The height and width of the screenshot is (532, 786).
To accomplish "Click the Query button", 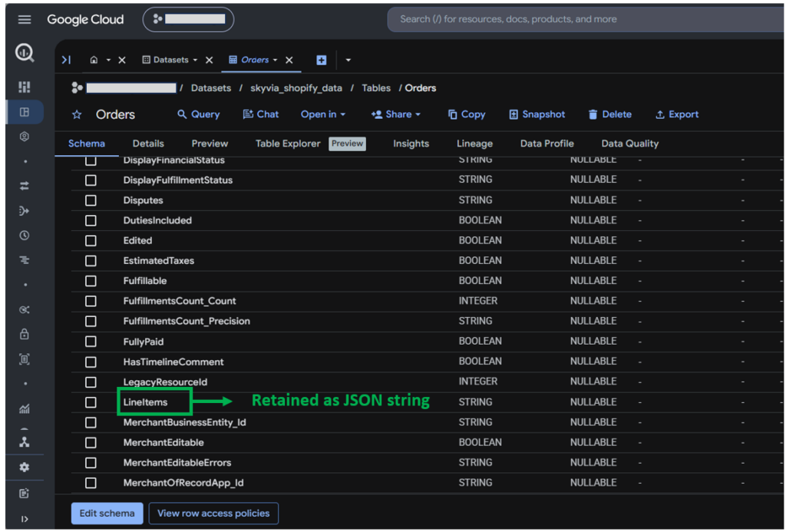I will [x=199, y=114].
